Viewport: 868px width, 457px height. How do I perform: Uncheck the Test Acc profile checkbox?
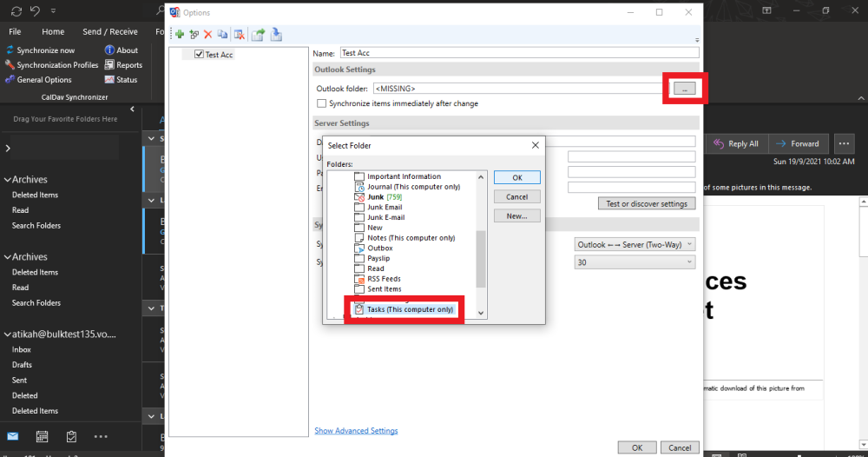pyautogui.click(x=199, y=55)
